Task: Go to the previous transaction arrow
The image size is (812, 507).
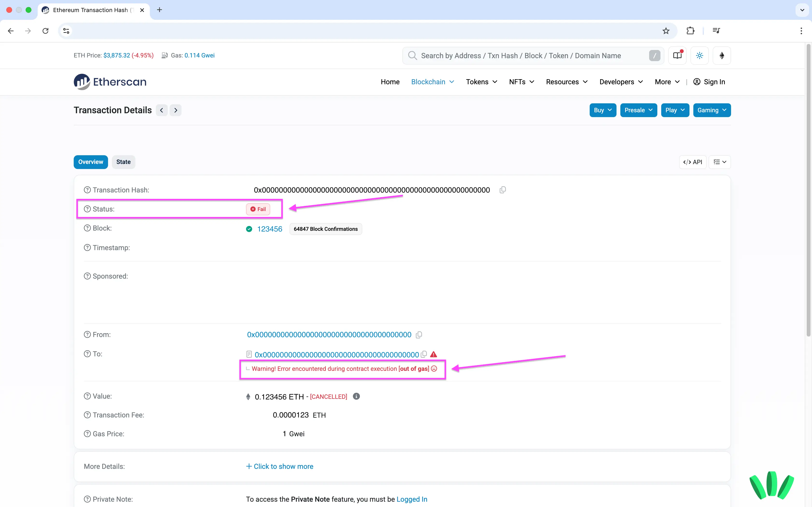Action: point(161,110)
